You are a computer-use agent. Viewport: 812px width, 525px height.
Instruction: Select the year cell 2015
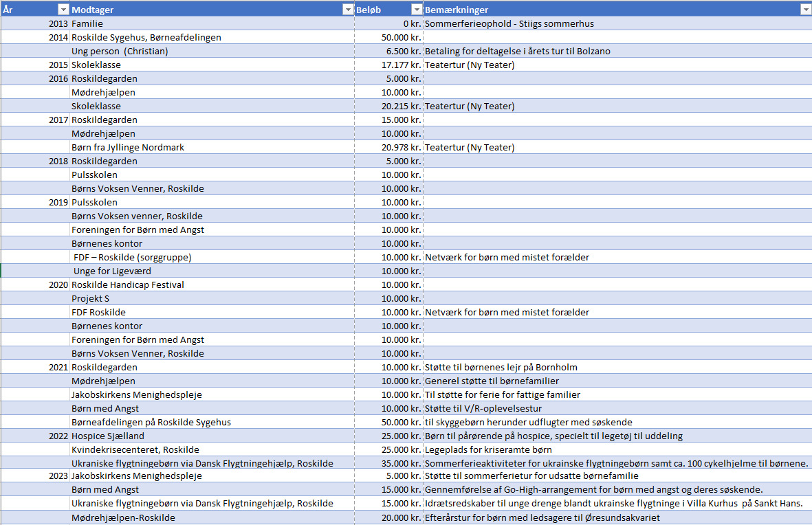click(x=35, y=65)
